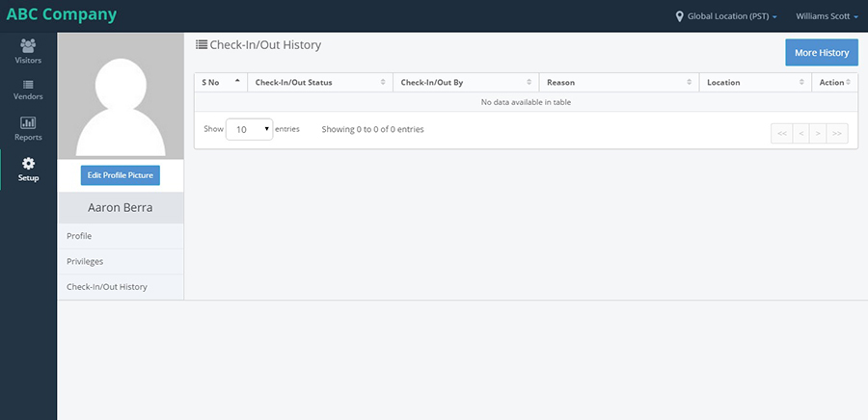This screenshot has height=420, width=868.
Task: Open the Show entries count dropdown
Action: coord(249,129)
